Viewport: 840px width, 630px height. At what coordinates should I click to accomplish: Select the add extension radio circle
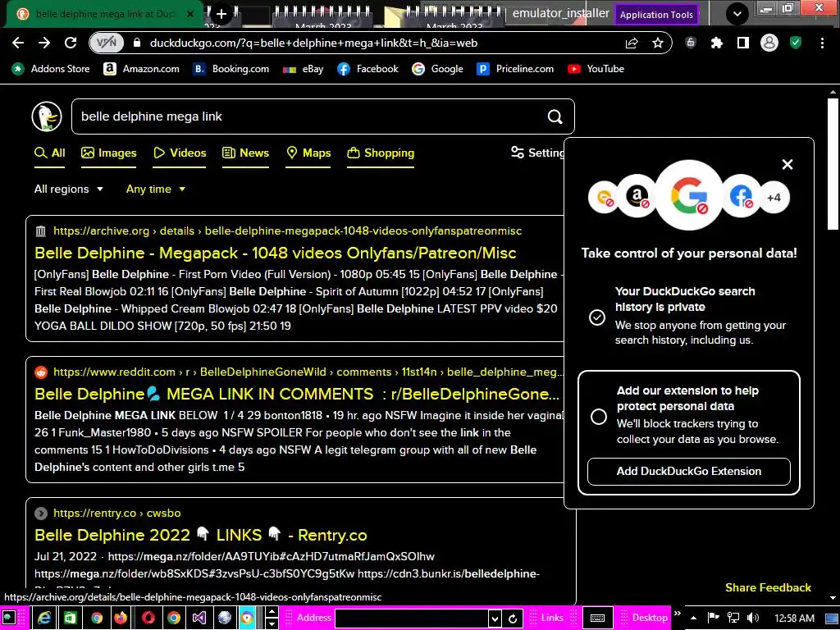[599, 416]
